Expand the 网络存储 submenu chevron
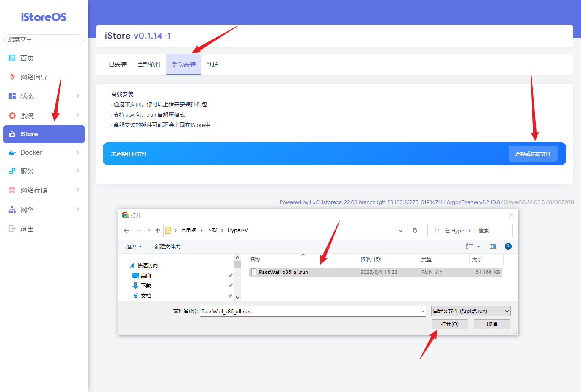This screenshot has width=581, height=392. click(78, 190)
